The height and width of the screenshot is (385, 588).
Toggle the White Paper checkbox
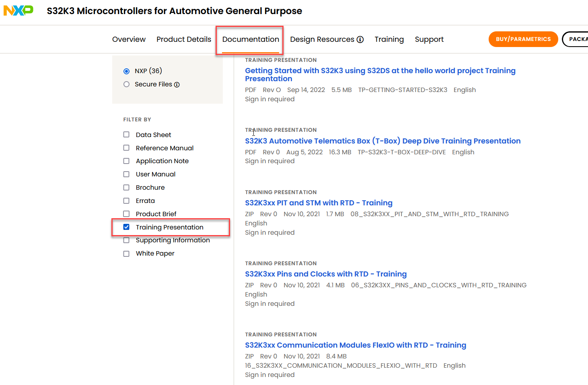(x=126, y=254)
